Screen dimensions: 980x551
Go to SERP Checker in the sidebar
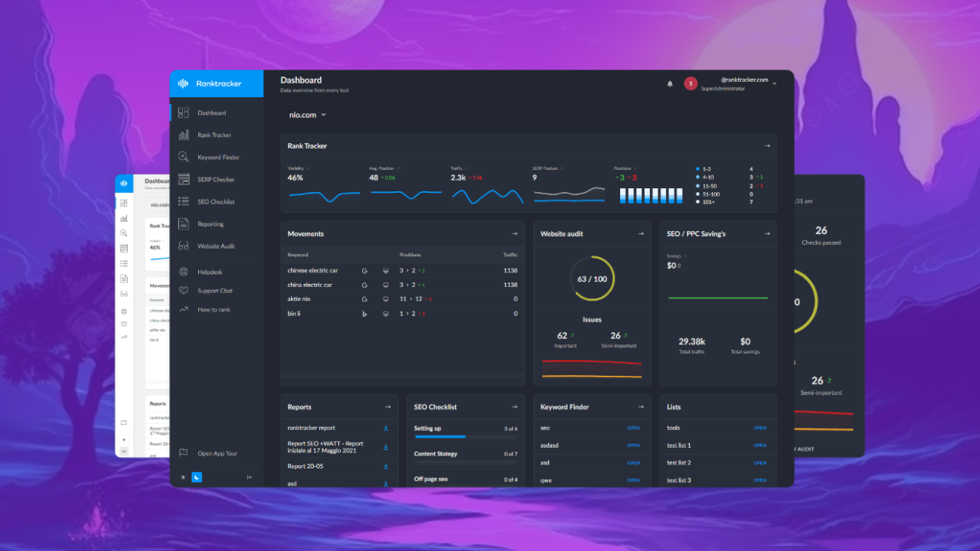(216, 179)
